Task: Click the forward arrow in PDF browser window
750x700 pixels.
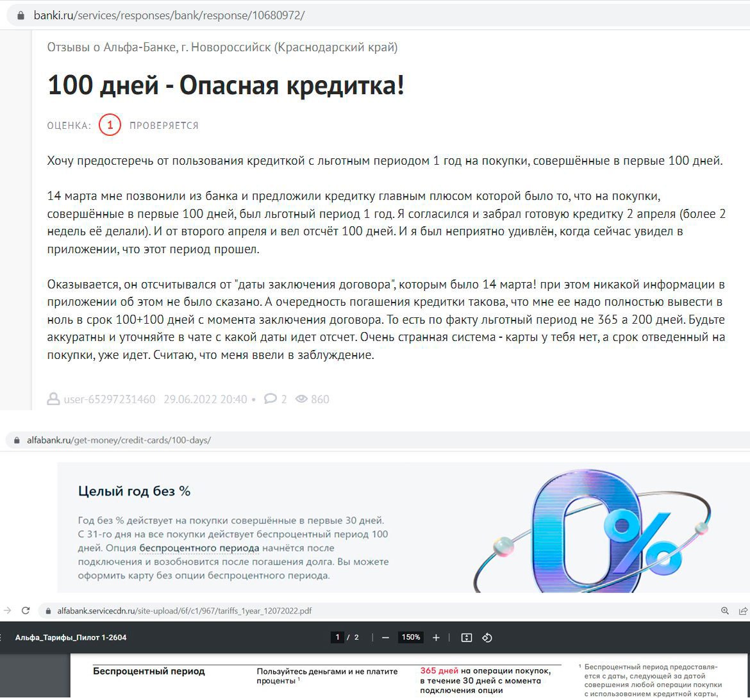Action: (x=6, y=610)
